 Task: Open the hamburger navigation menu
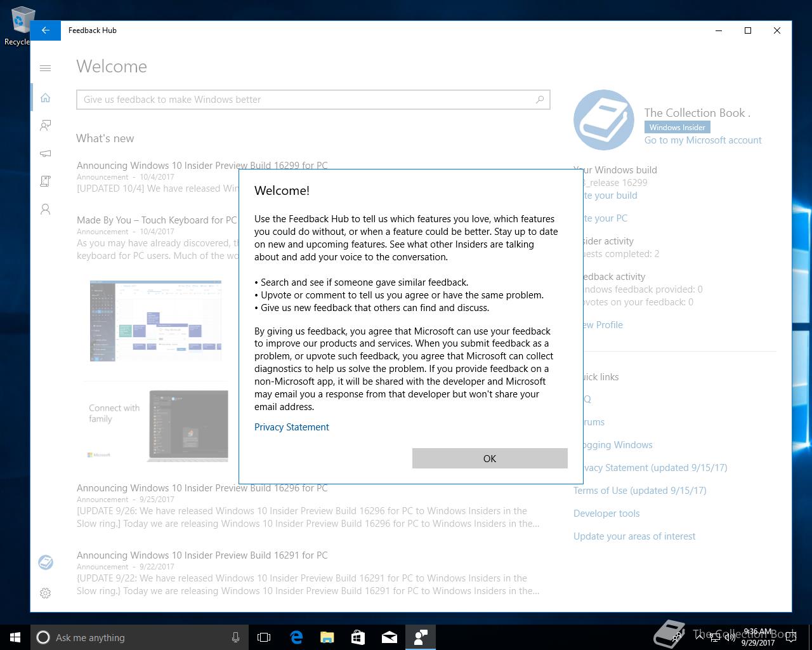pos(46,68)
